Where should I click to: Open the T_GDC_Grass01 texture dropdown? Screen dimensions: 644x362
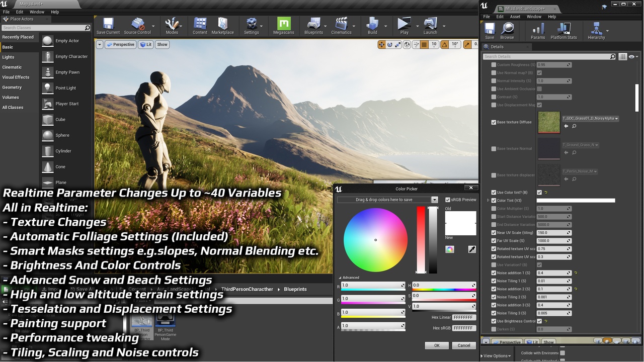tap(617, 119)
